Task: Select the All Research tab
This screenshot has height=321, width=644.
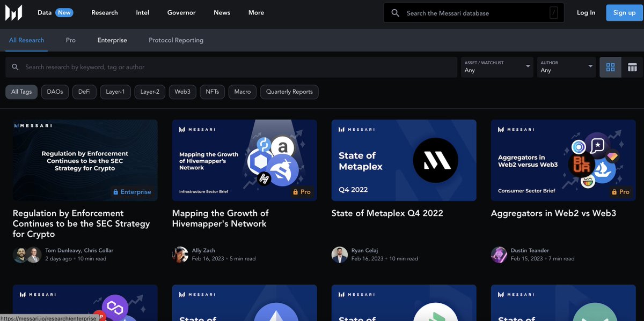Action: (x=27, y=40)
